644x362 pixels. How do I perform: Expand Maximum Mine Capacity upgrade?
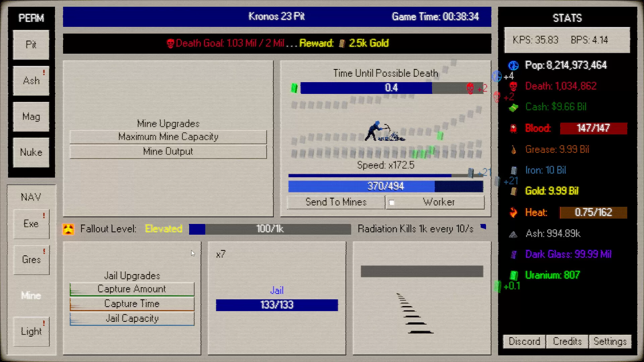(168, 137)
